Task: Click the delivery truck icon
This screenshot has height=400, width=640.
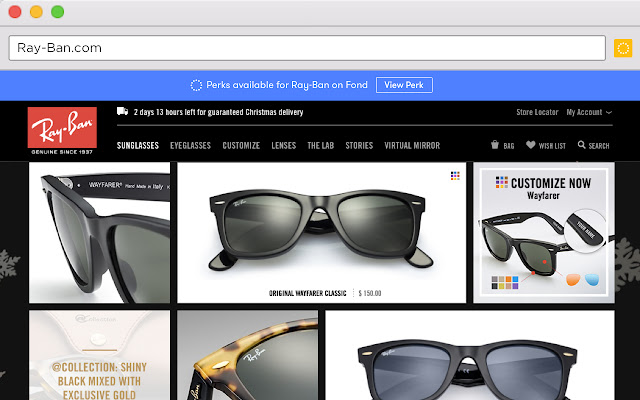Action: [122, 111]
